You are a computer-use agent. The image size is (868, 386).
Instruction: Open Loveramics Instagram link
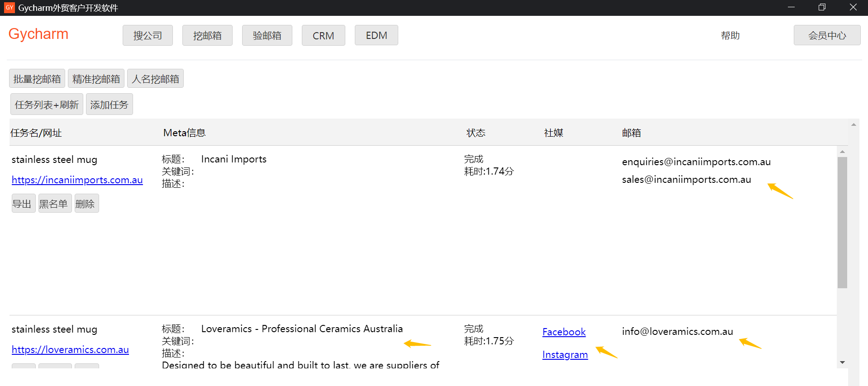click(x=565, y=355)
